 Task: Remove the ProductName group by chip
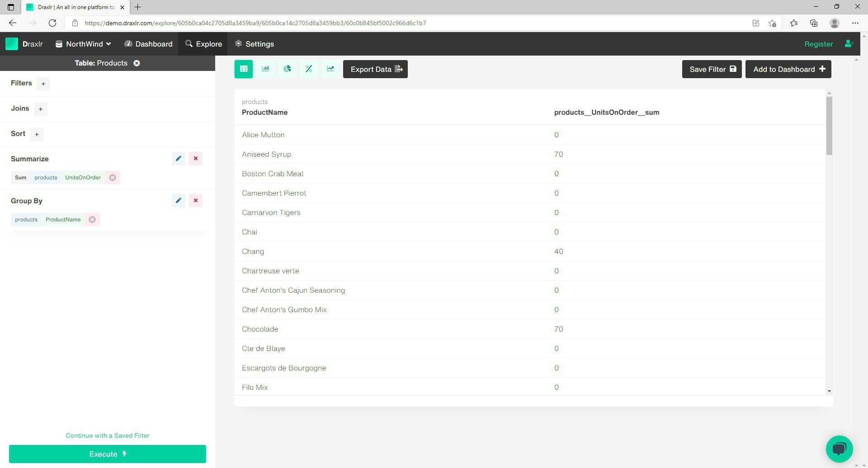click(92, 220)
